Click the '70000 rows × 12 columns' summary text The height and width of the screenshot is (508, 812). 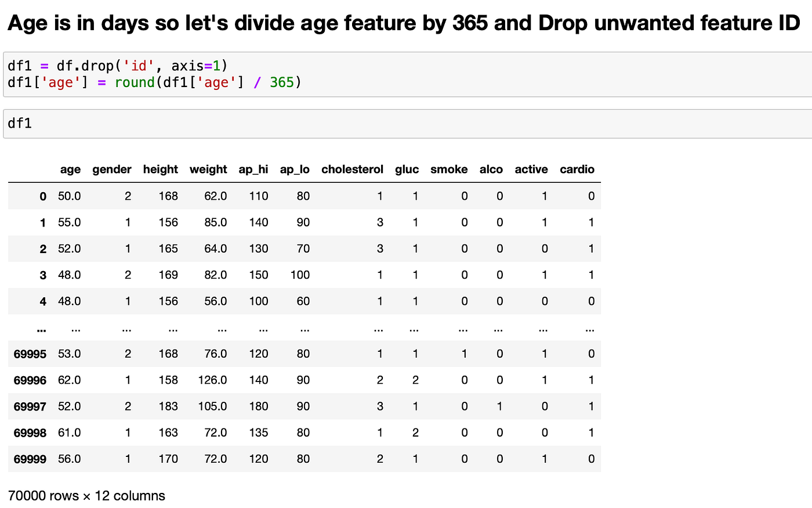coord(86,496)
